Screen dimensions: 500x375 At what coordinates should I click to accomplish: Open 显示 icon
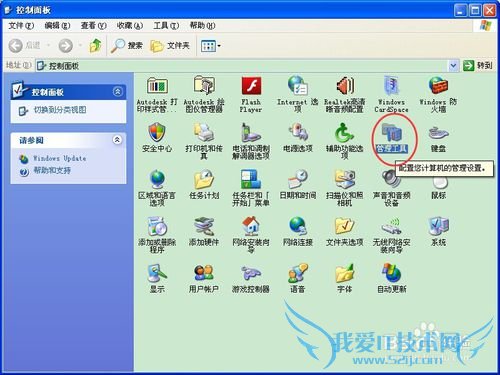[x=157, y=273]
